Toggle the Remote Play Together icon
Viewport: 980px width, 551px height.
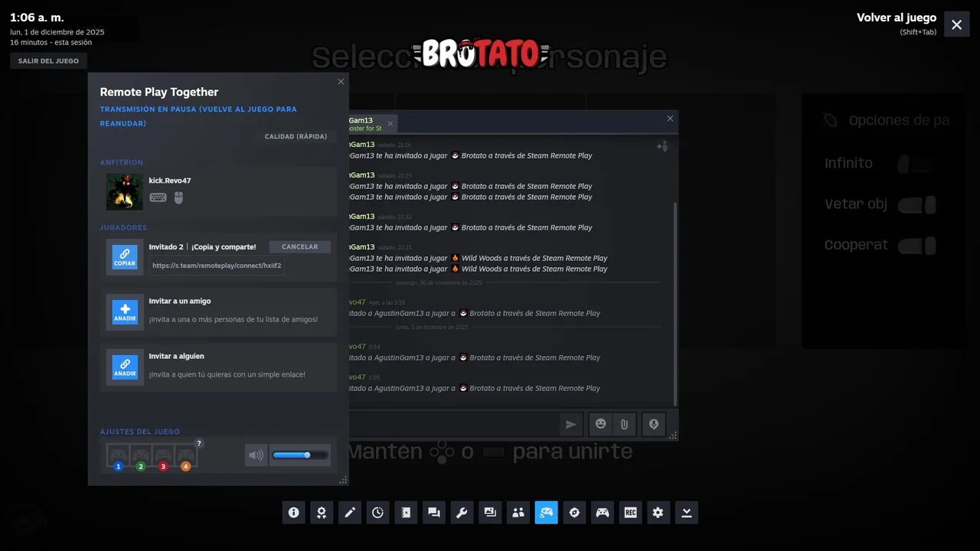pos(546,513)
